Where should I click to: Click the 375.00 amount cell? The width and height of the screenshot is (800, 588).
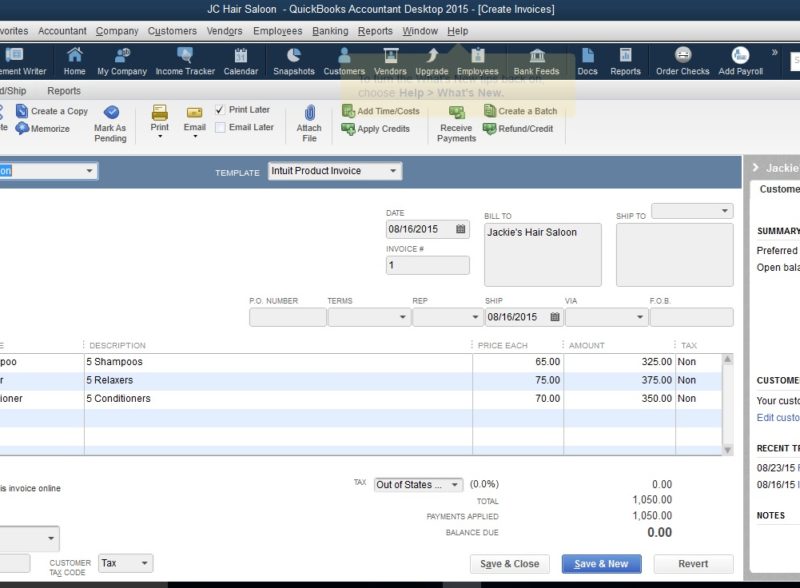coord(619,380)
